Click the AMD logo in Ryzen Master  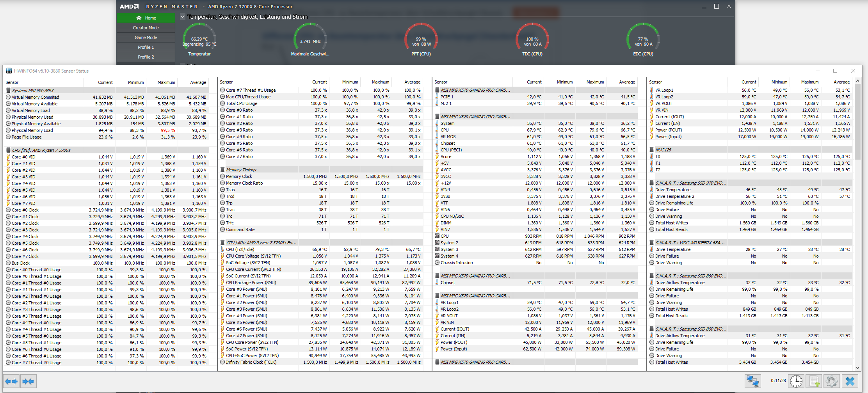pos(129,7)
